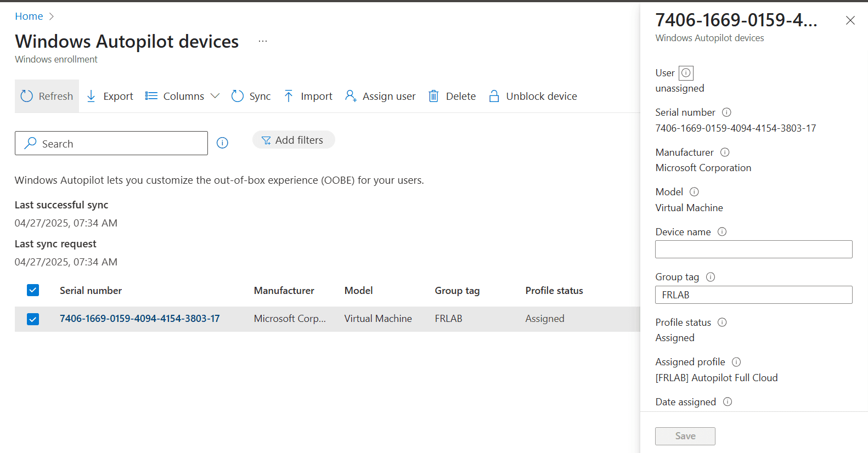This screenshot has height=453, width=868.
Task: Close the device details side panel
Action: [x=850, y=20]
